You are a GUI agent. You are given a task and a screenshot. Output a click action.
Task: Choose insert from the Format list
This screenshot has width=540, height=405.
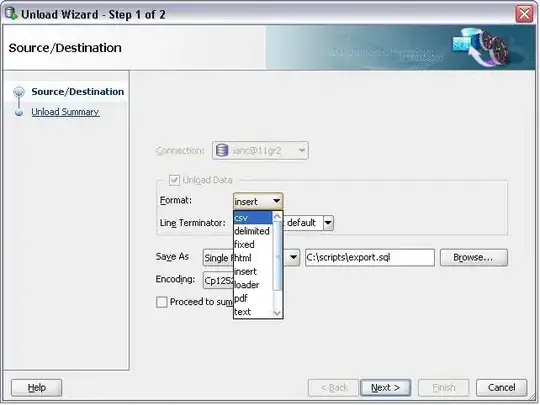pyautogui.click(x=253, y=272)
